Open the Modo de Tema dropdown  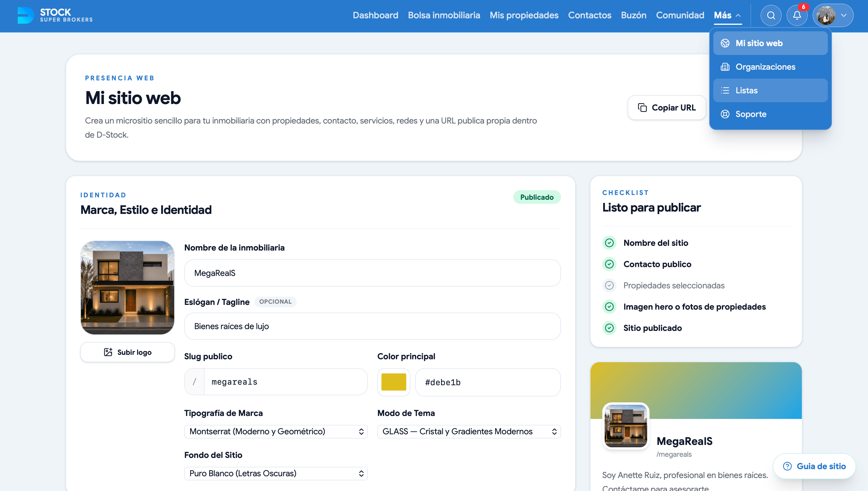coord(469,432)
